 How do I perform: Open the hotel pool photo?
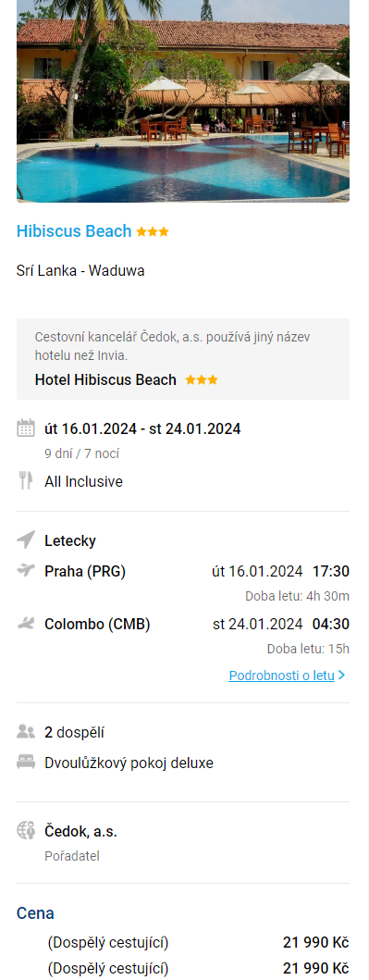point(183,101)
